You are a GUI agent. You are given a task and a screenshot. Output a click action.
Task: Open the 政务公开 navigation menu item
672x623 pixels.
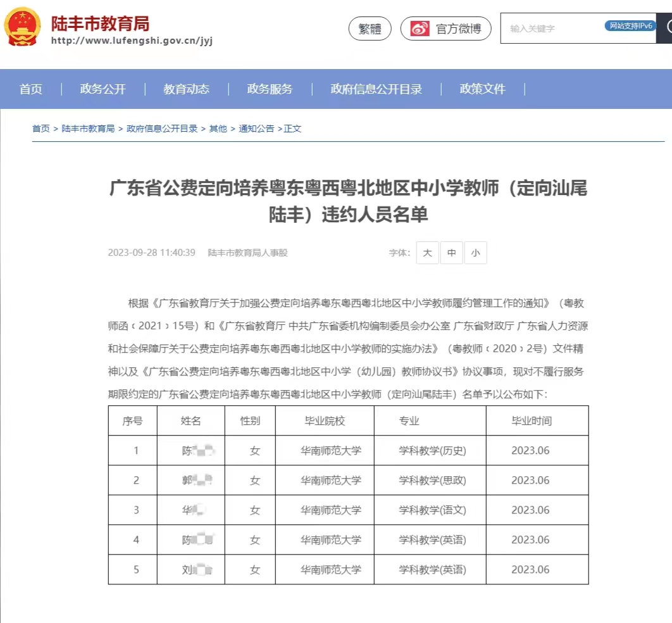click(102, 89)
